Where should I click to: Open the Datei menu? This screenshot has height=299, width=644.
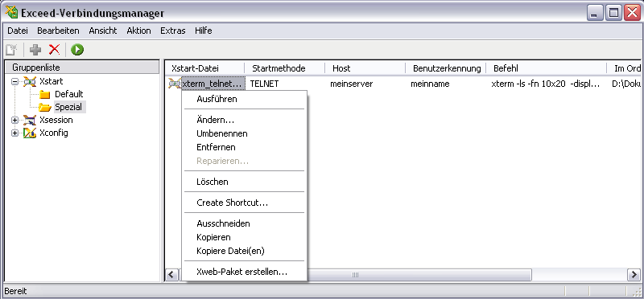tap(18, 31)
